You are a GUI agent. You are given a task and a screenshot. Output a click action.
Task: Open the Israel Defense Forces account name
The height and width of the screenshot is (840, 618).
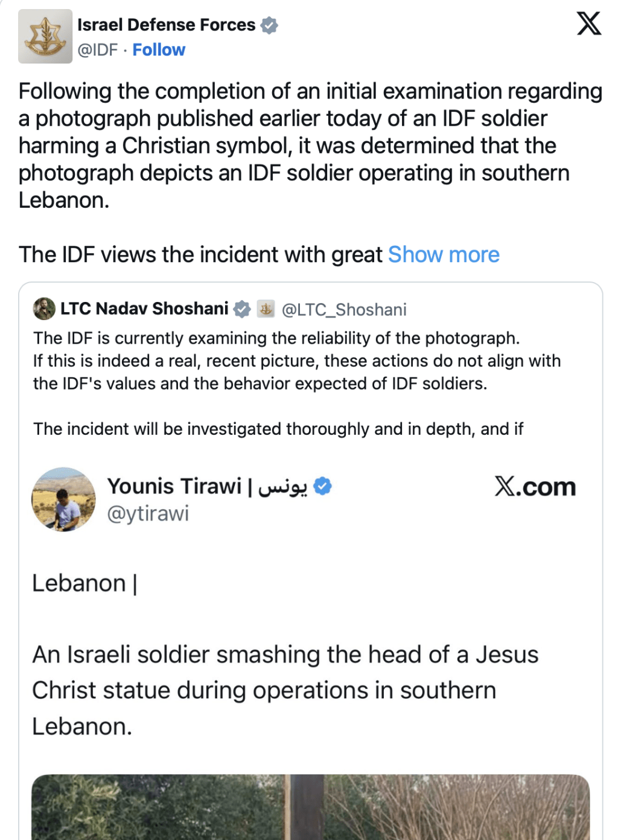[166, 25]
